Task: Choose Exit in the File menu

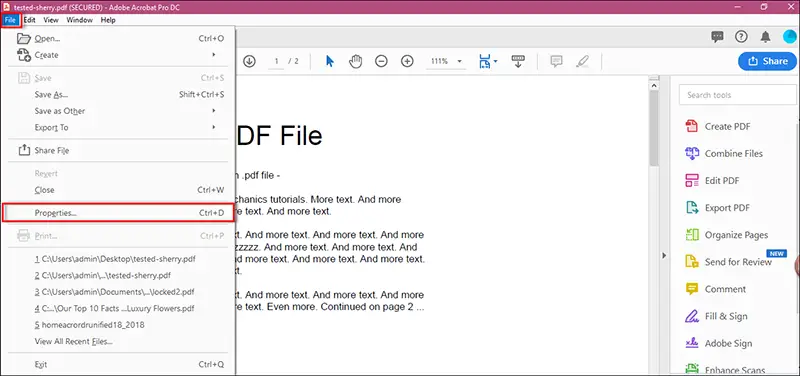Action: 118,364
